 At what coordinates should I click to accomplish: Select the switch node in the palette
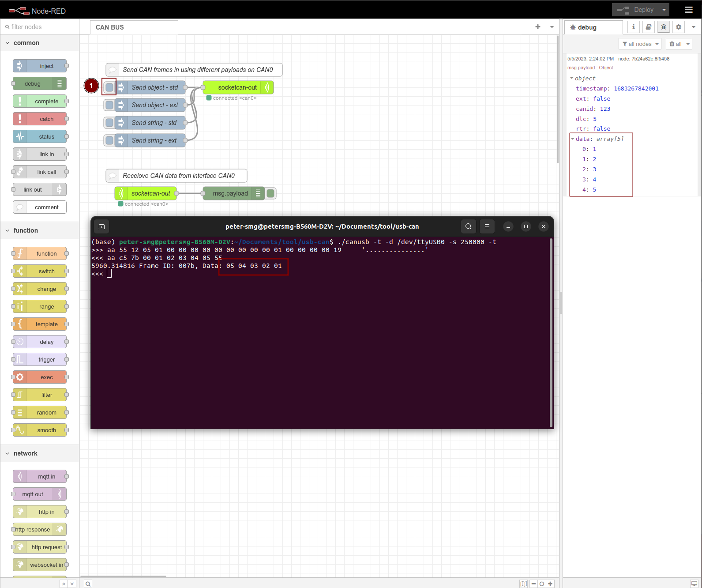tap(40, 271)
